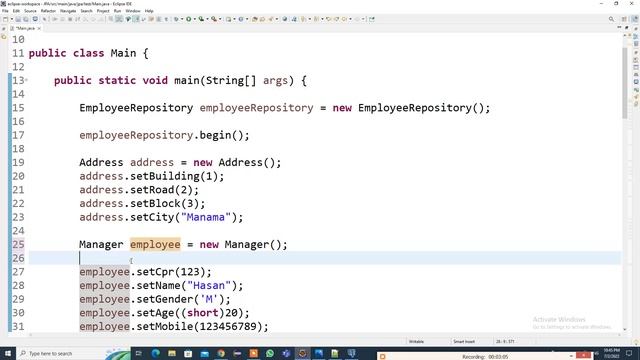Click the "Hasan" string literal

click(x=209, y=285)
